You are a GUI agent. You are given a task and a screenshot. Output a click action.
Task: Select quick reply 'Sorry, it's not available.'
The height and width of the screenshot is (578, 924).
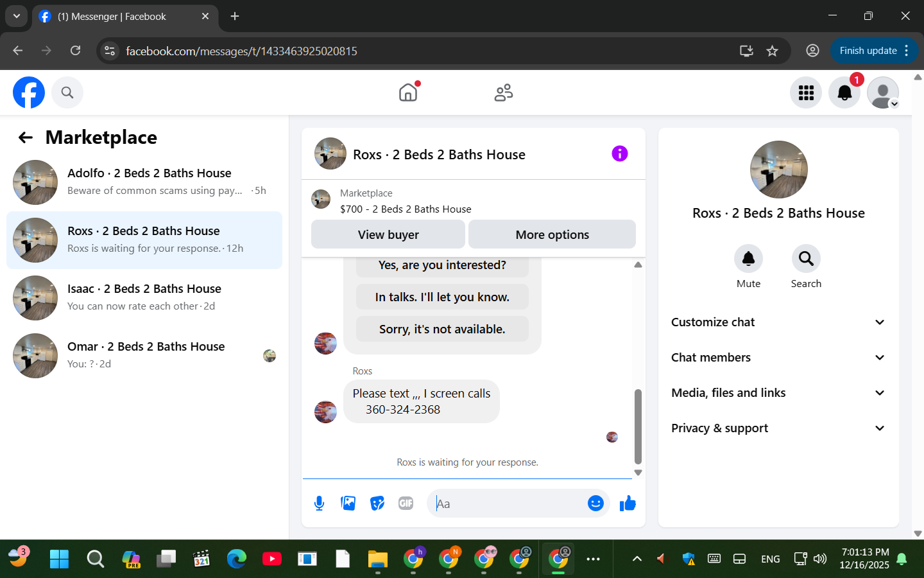click(x=442, y=329)
